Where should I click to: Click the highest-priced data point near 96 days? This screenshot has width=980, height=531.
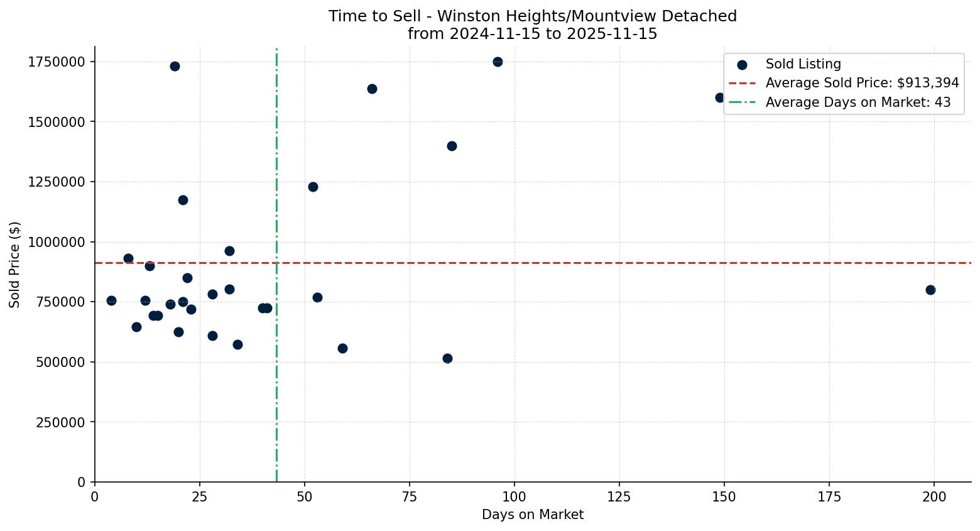(497, 62)
